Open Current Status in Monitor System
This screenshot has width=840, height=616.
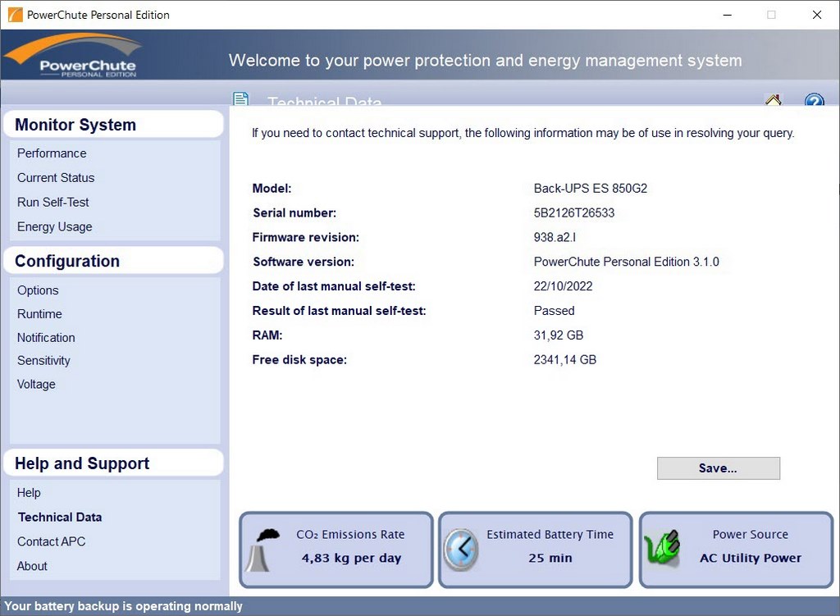tap(56, 178)
